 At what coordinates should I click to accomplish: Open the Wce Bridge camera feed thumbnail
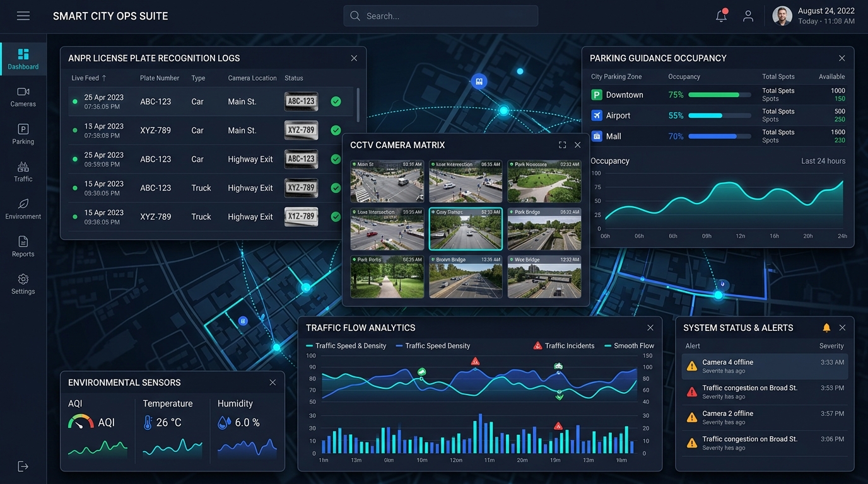(x=544, y=277)
